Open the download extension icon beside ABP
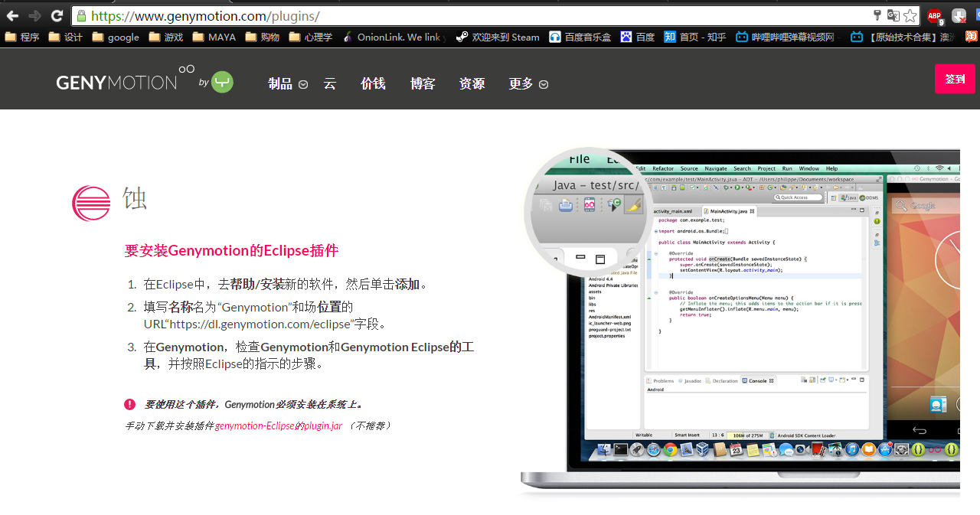Viewport: 980px width, 515px height. click(x=959, y=15)
